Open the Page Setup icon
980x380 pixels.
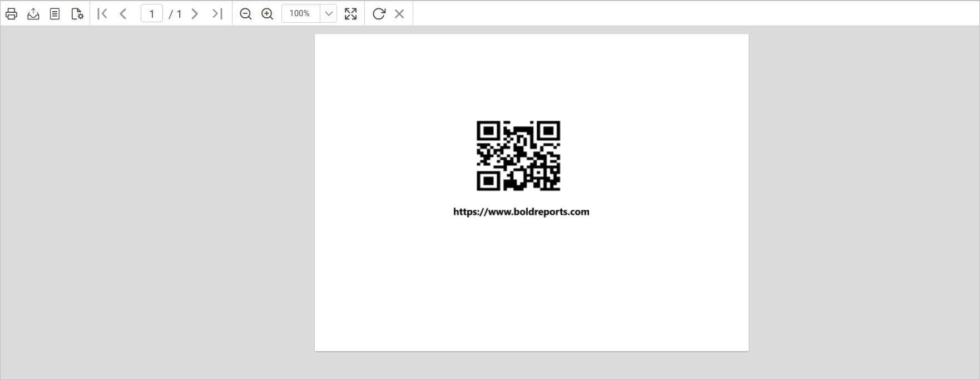click(77, 14)
